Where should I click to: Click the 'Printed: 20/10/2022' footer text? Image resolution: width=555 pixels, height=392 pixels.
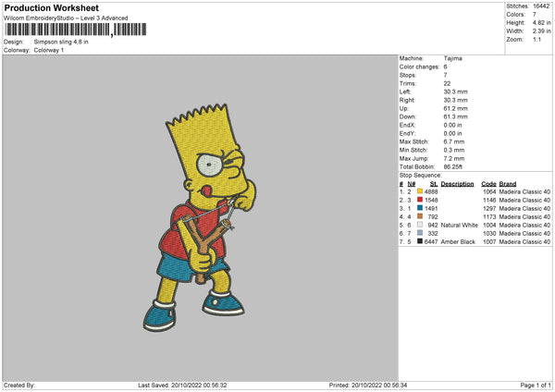click(368, 386)
